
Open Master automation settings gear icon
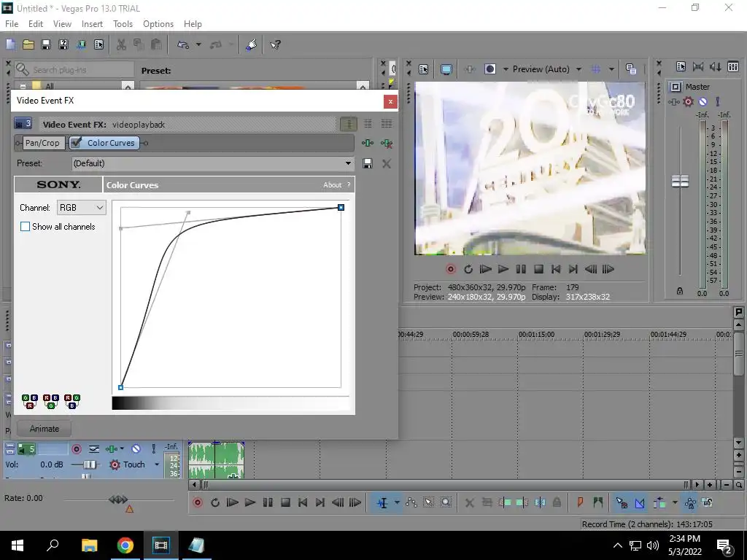(688, 101)
